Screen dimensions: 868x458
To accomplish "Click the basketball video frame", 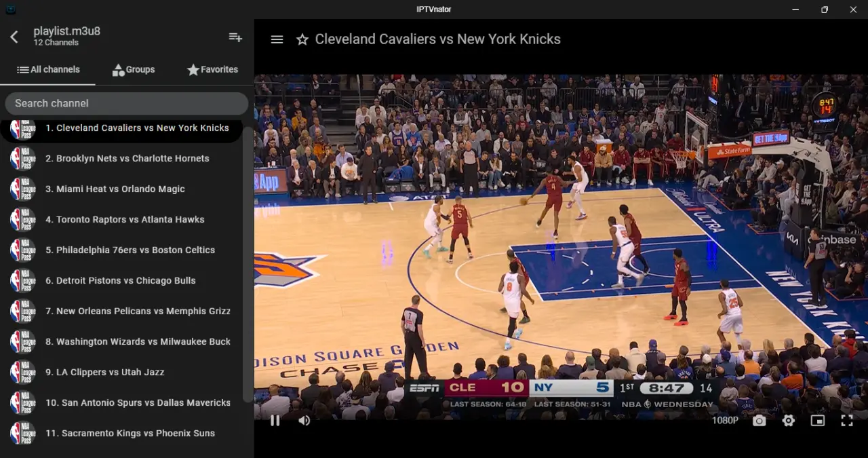I will point(561,247).
